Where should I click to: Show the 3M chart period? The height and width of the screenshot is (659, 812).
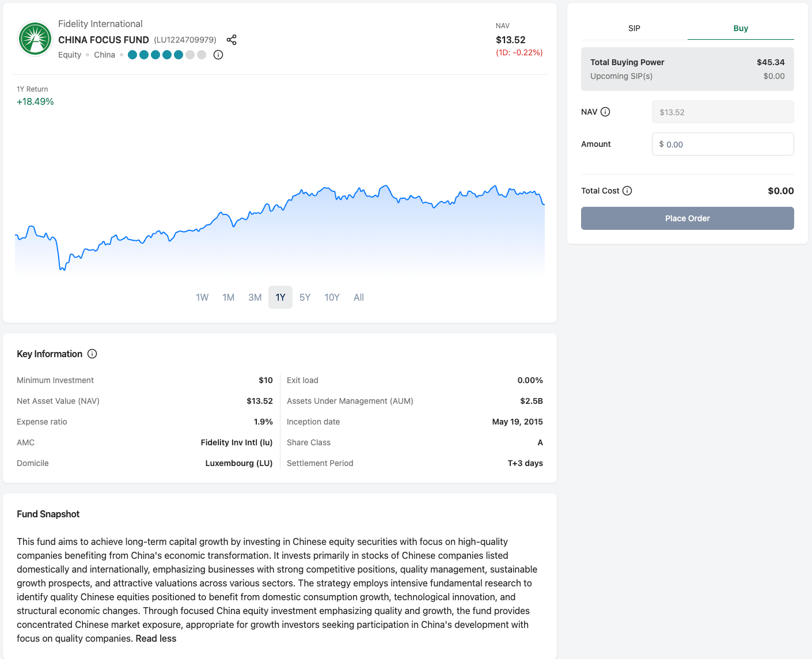coord(255,297)
